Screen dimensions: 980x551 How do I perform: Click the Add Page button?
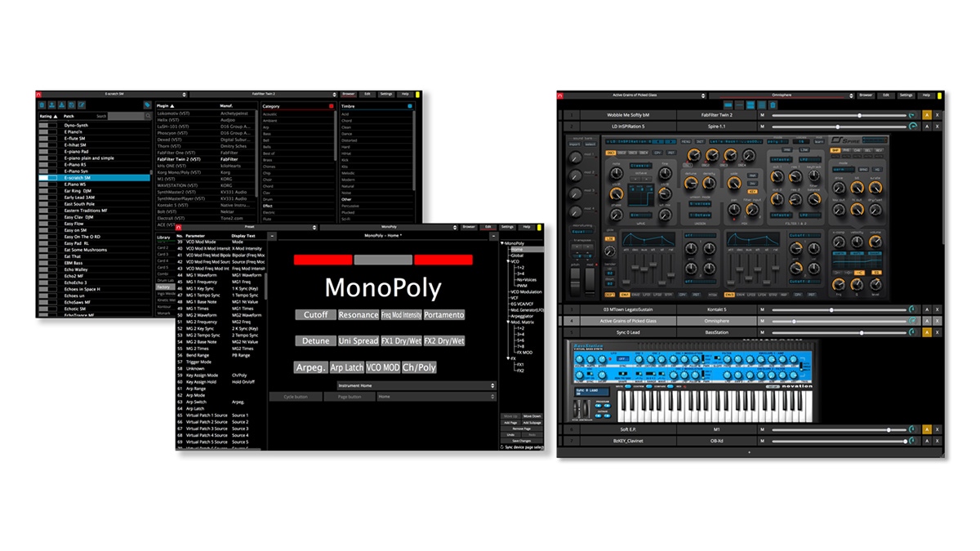point(510,423)
